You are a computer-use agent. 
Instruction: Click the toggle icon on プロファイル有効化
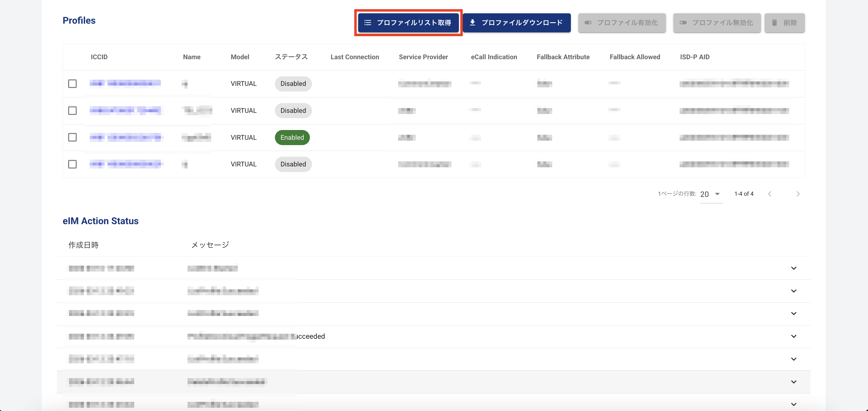click(x=588, y=23)
